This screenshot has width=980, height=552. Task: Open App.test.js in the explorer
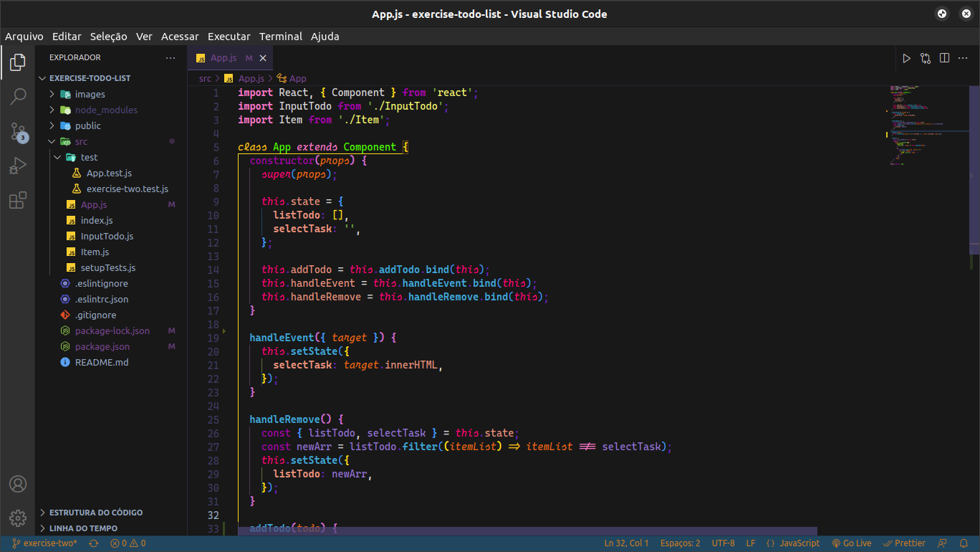(110, 173)
